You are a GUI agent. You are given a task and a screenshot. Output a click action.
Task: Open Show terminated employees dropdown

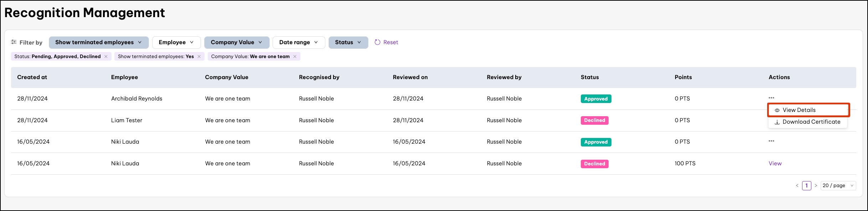click(x=98, y=42)
